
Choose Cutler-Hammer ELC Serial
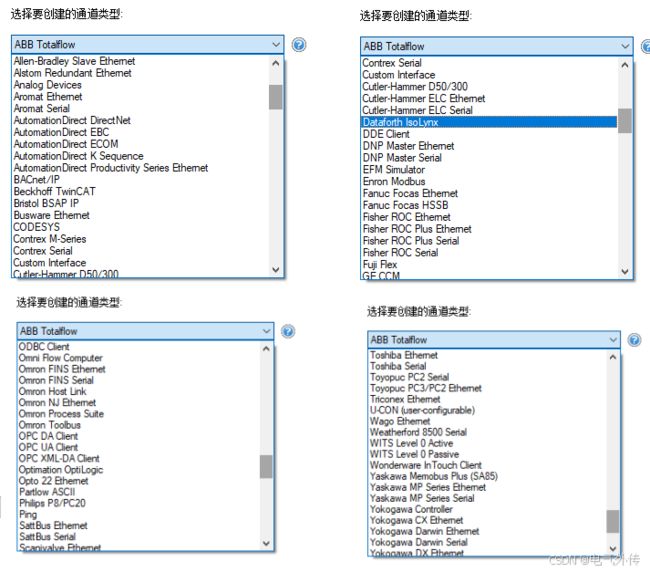417,110
